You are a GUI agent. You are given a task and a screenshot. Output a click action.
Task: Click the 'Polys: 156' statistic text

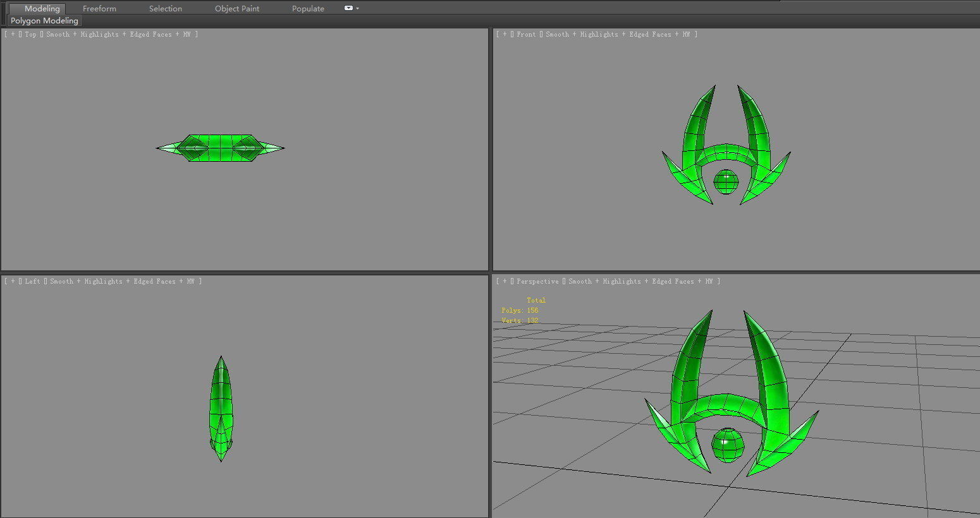pyautogui.click(x=520, y=311)
